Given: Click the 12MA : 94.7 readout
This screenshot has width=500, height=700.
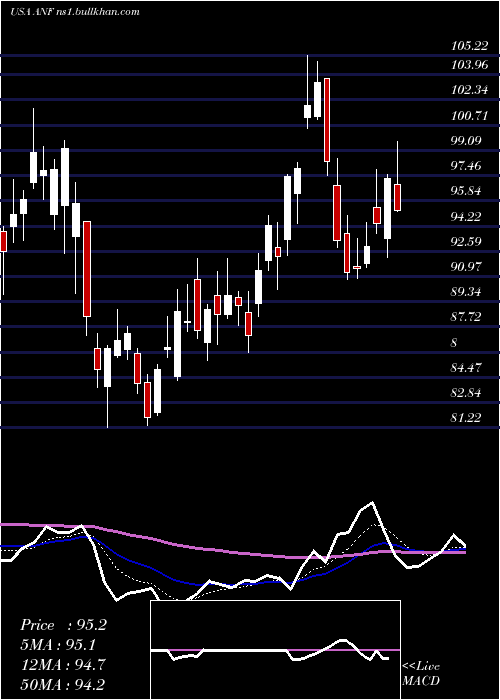Looking at the screenshot, I should (x=63, y=664).
